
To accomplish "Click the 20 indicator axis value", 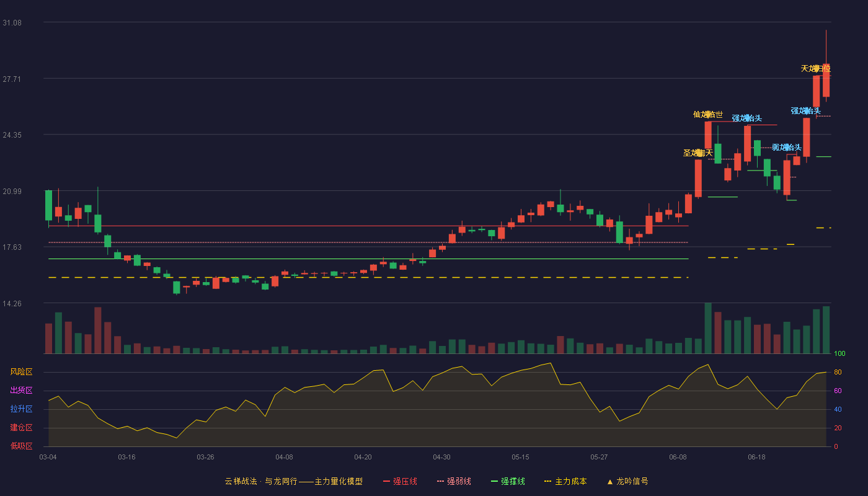I will click(x=837, y=428).
